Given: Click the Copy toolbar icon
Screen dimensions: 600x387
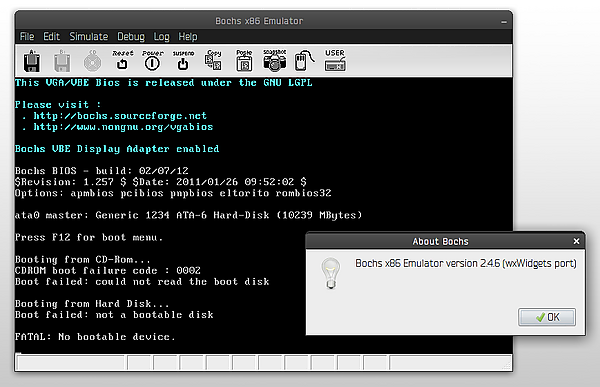Looking at the screenshot, I should [213, 60].
